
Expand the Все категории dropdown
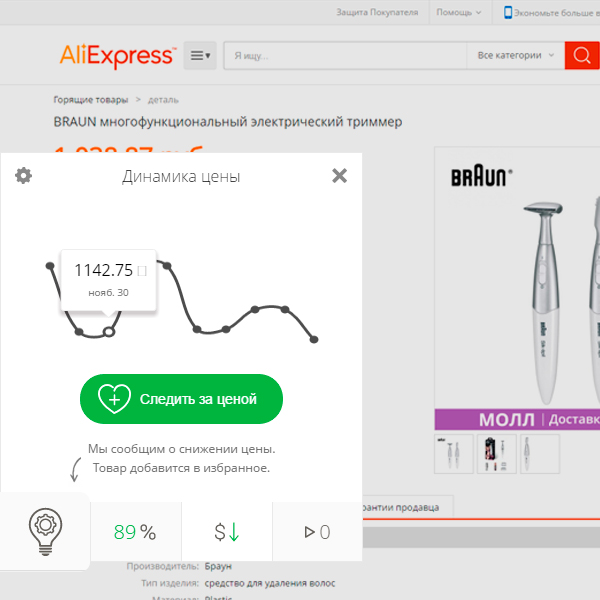click(x=515, y=55)
